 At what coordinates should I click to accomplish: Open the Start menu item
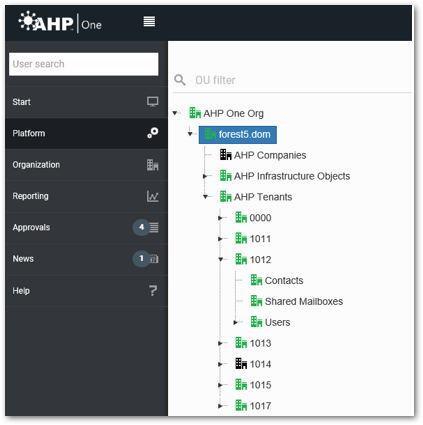[86, 102]
